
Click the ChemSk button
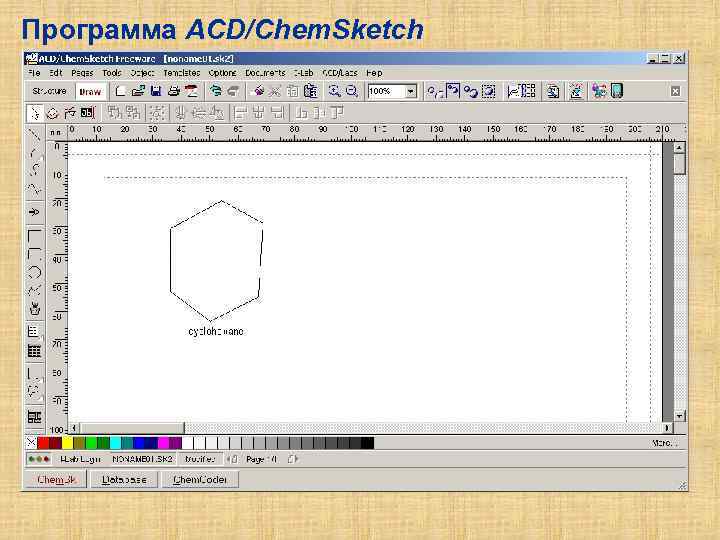coord(56,479)
